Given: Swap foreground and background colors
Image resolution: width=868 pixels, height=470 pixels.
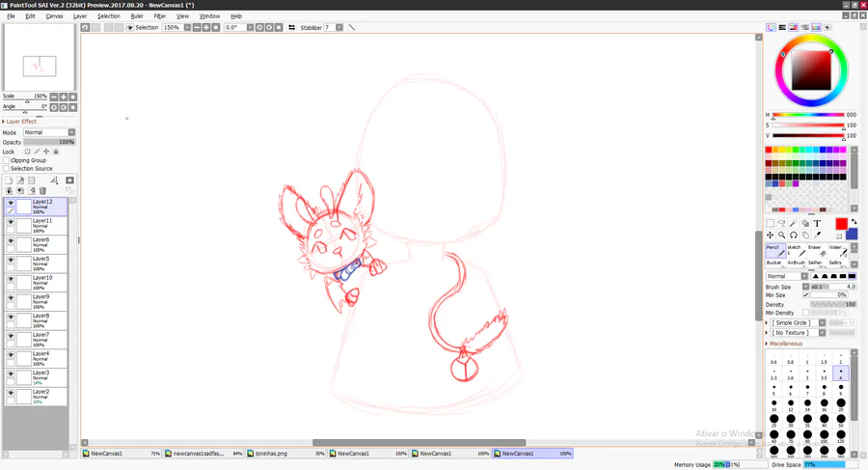Looking at the screenshot, I should click(854, 221).
